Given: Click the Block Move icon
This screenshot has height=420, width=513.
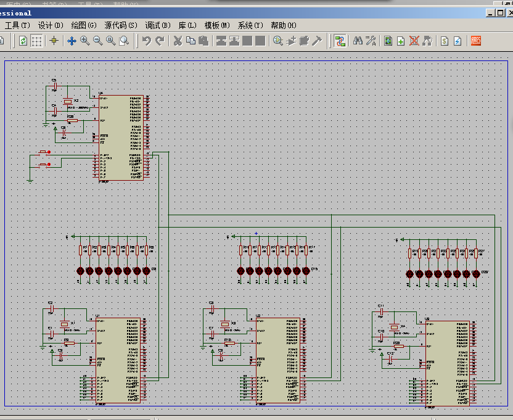Looking at the screenshot, I should [x=234, y=41].
